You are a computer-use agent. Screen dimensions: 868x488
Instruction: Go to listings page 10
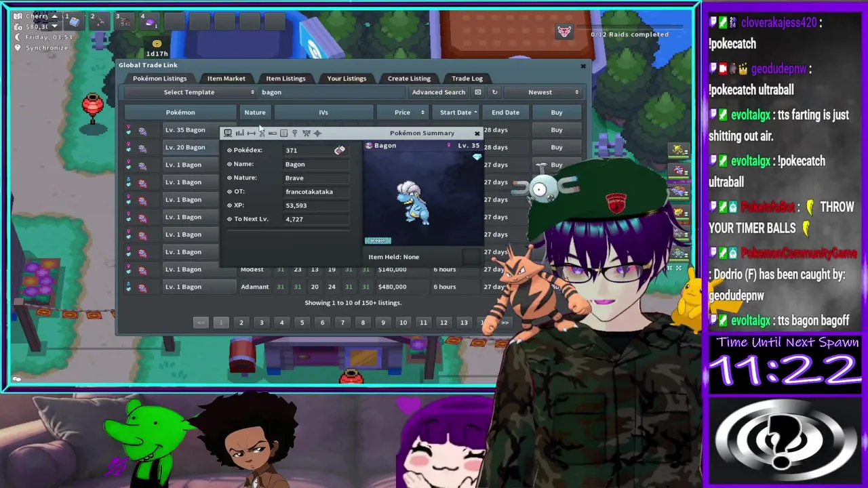point(403,323)
